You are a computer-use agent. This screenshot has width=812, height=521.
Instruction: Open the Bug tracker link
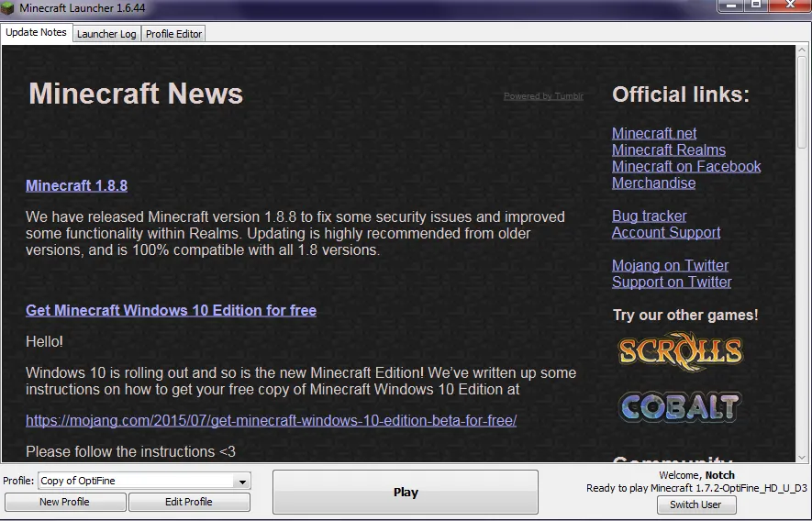click(650, 216)
